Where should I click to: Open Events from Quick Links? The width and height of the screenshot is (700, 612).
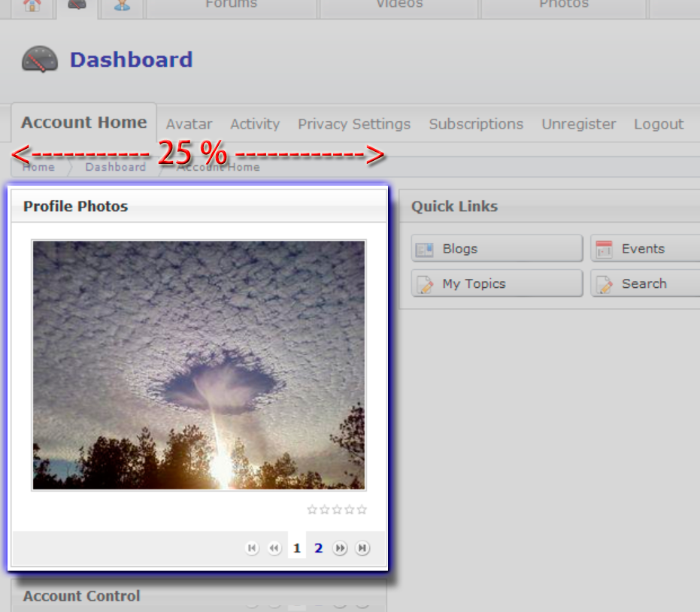[644, 249]
